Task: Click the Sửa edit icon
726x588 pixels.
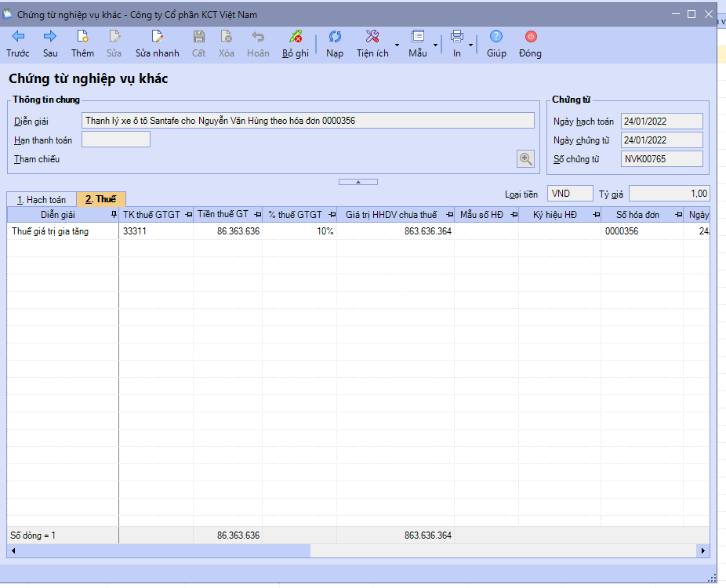Action: pos(114,37)
